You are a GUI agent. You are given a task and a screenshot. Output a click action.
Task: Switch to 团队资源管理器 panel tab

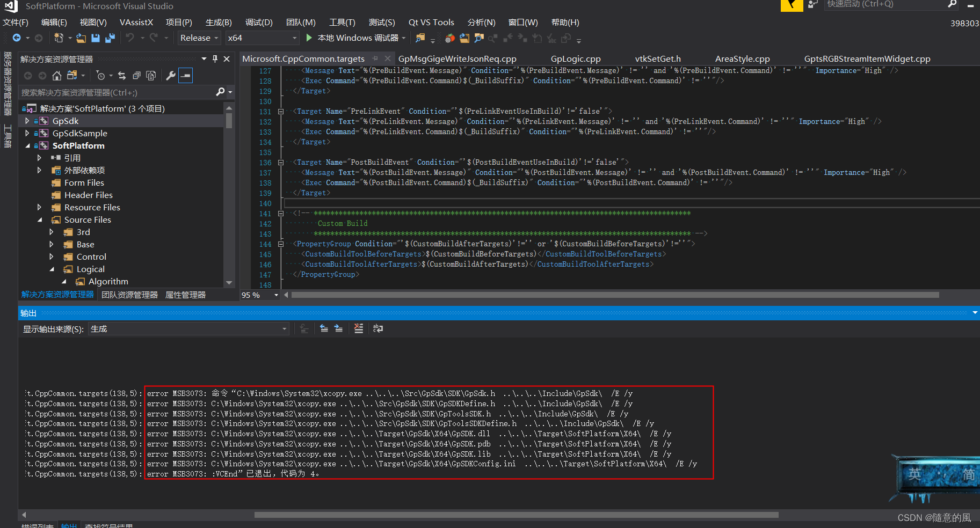[129, 295]
